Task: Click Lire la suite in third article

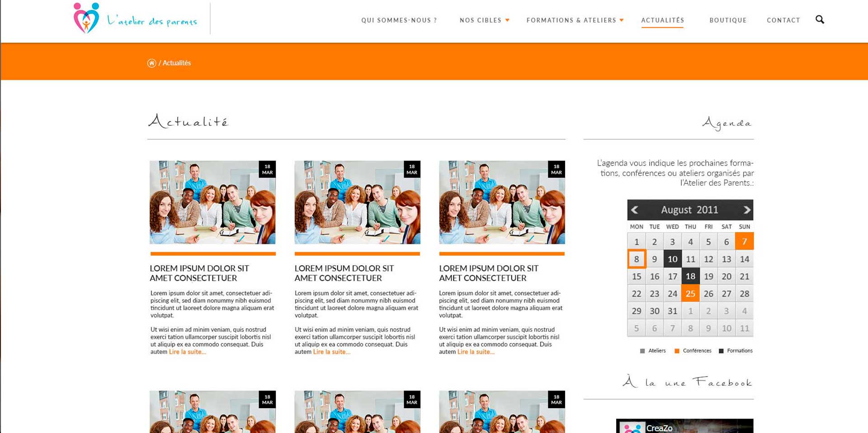Action: click(476, 352)
